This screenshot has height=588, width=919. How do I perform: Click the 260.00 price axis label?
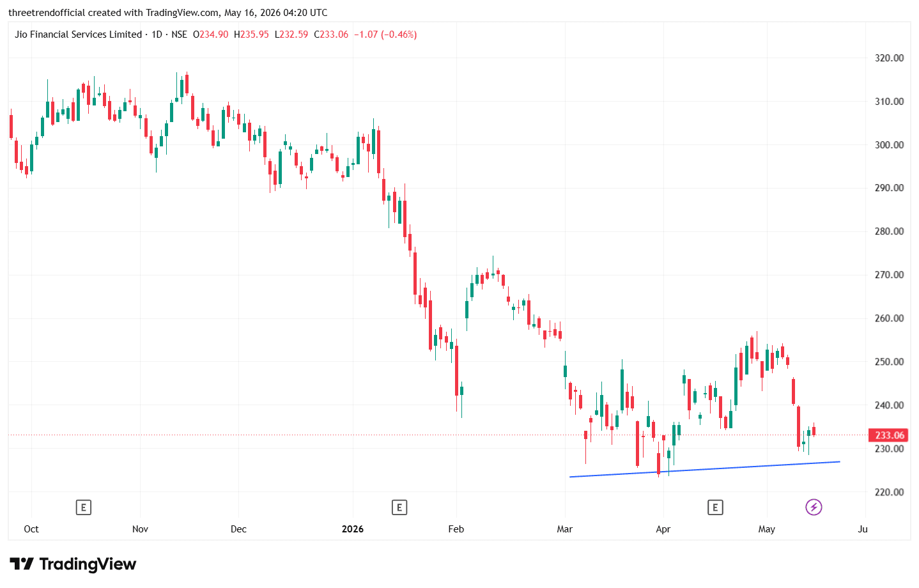889,318
